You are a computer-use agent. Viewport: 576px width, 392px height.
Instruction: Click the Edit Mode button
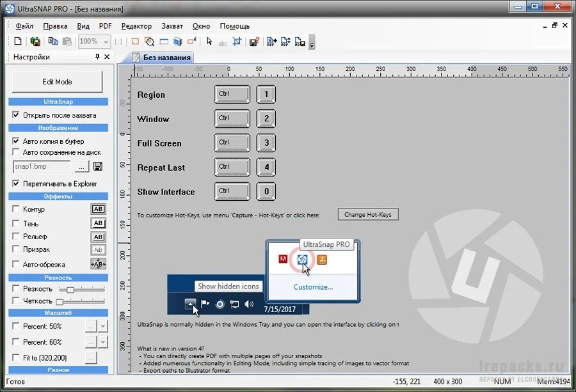[58, 81]
